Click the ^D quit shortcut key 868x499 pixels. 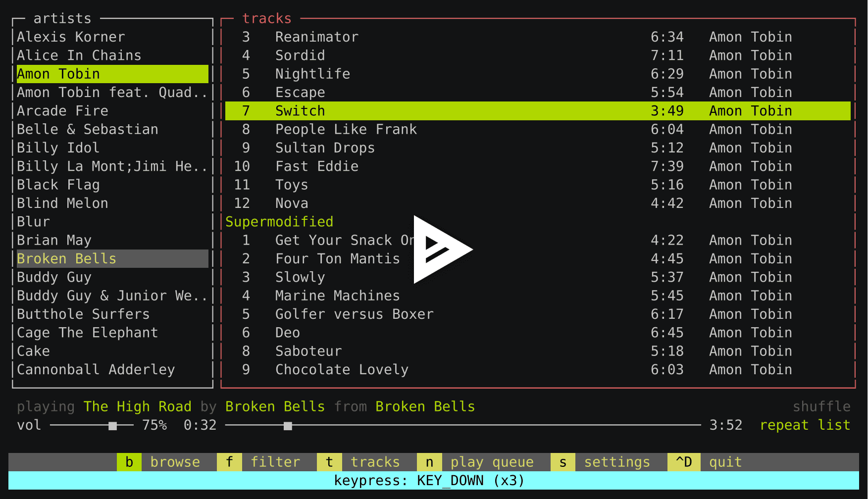684,461
